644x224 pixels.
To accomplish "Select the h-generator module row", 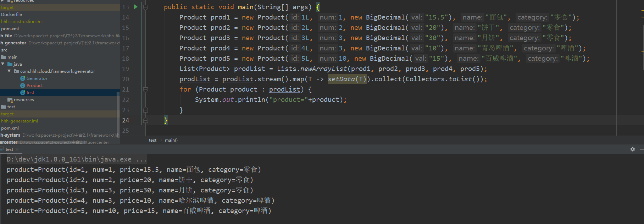I will [60, 43].
